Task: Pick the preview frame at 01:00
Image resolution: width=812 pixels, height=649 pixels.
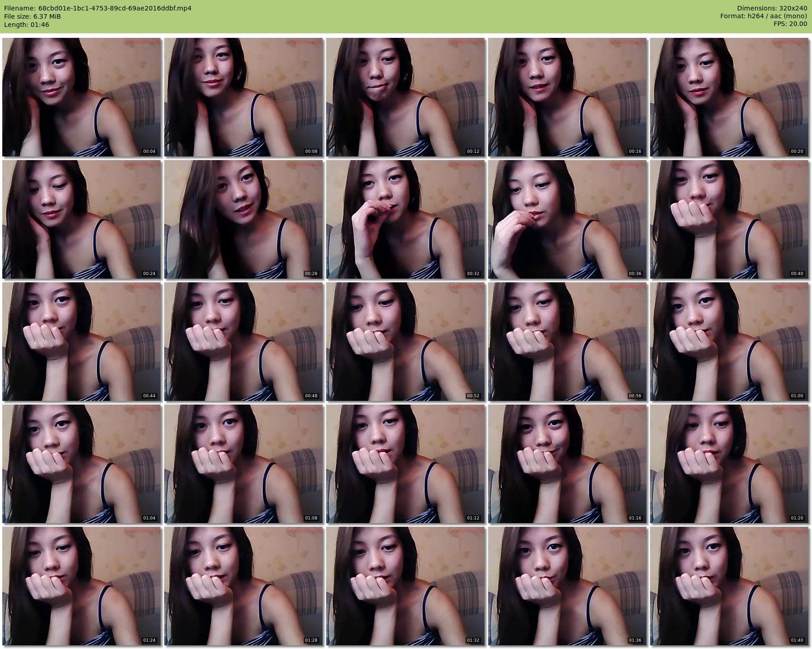Action: 729,342
